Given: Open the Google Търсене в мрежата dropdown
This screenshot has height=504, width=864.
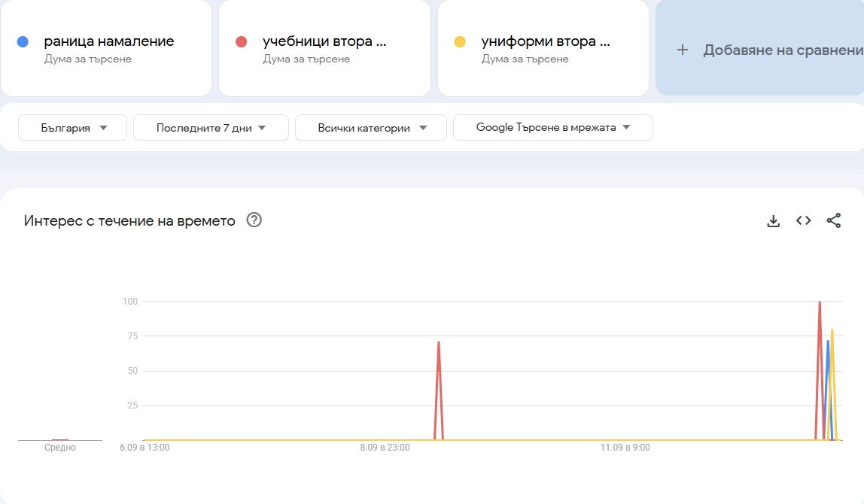Looking at the screenshot, I should pos(552,127).
